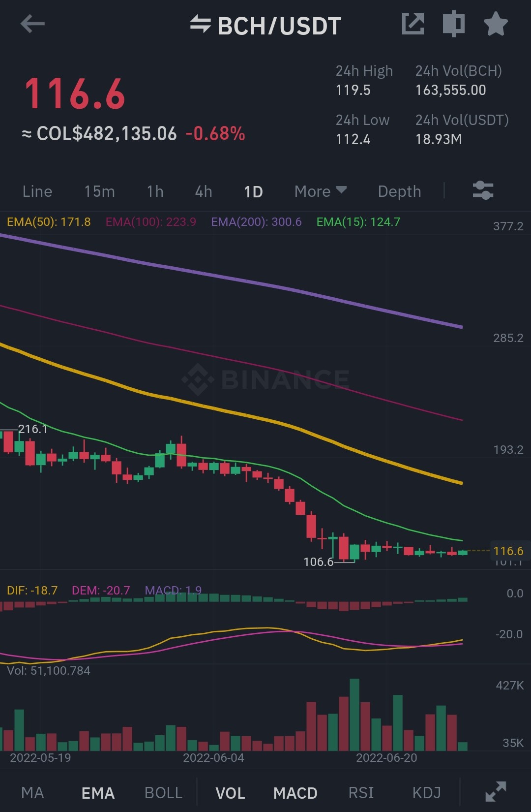Open the Depth chart view
Image resolution: width=531 pixels, height=812 pixels.
point(399,191)
